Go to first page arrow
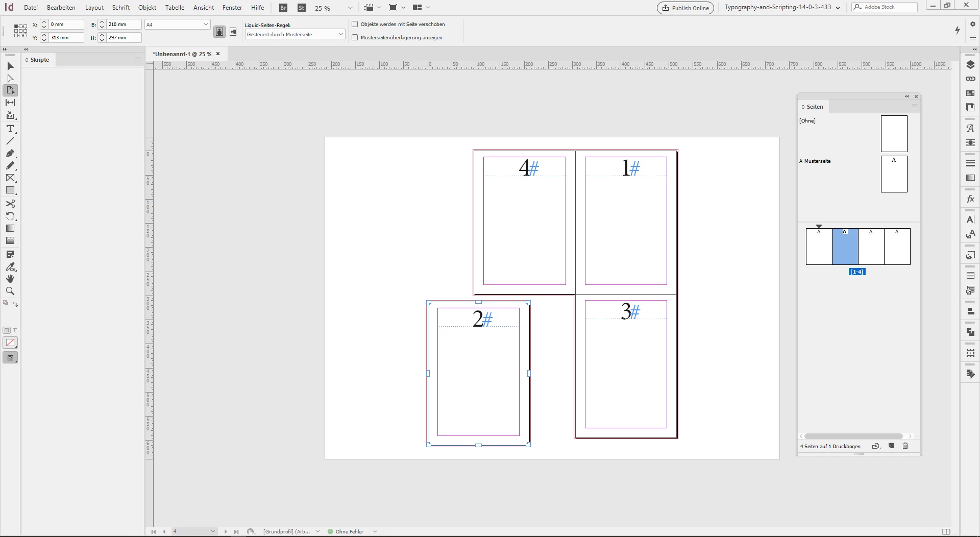Image resolution: width=980 pixels, height=537 pixels. tap(153, 531)
